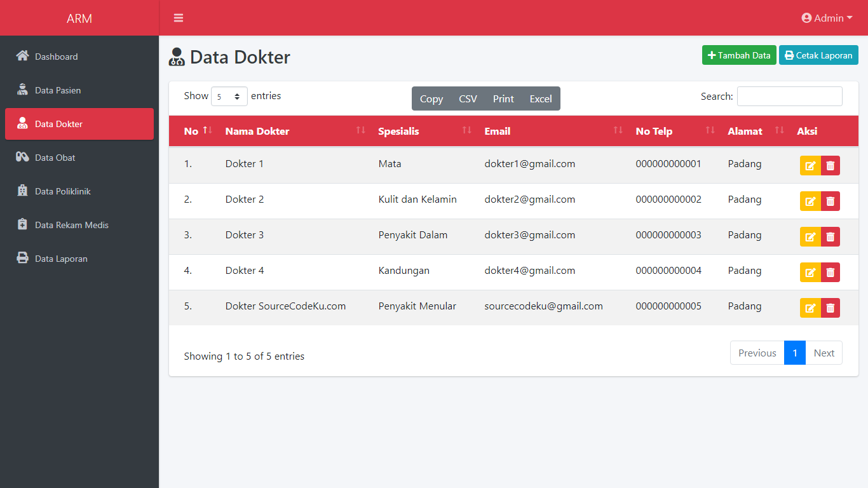This screenshot has width=868, height=488.
Task: Click the Penyakit Dalam cell
Action: (413, 234)
